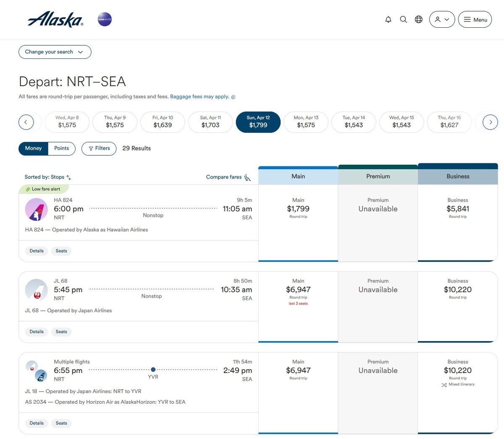
Task: Click the Business fare column header
Action: [x=458, y=176]
